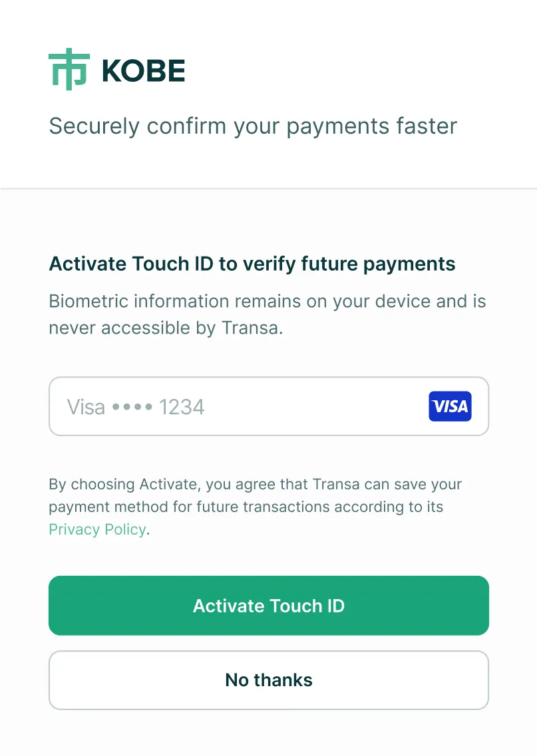This screenshot has width=537, height=756.
Task: Open the Privacy Policy link
Action: [x=97, y=529]
